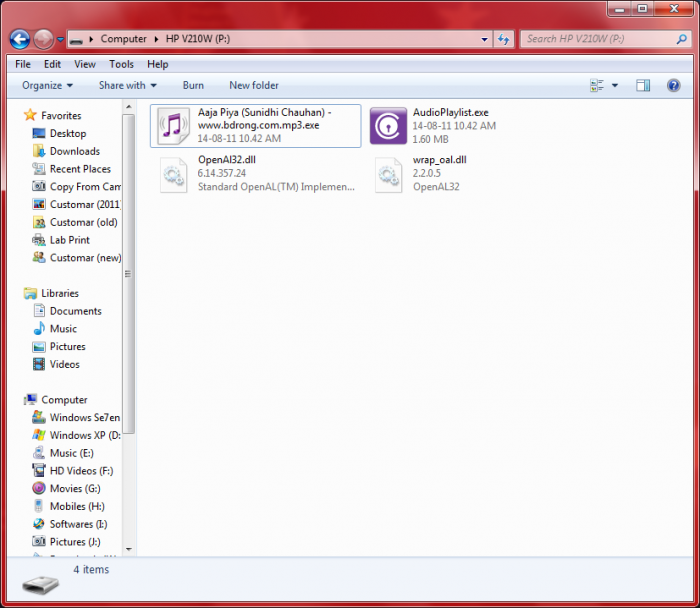Open the Windows XP (D:) drive
Image resolution: width=700 pixels, height=608 pixels.
pyautogui.click(x=76, y=435)
